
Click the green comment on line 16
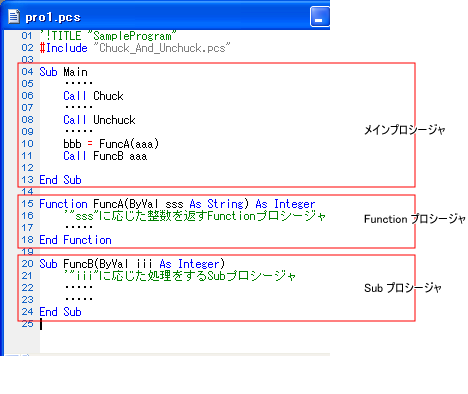pyautogui.click(x=195, y=216)
